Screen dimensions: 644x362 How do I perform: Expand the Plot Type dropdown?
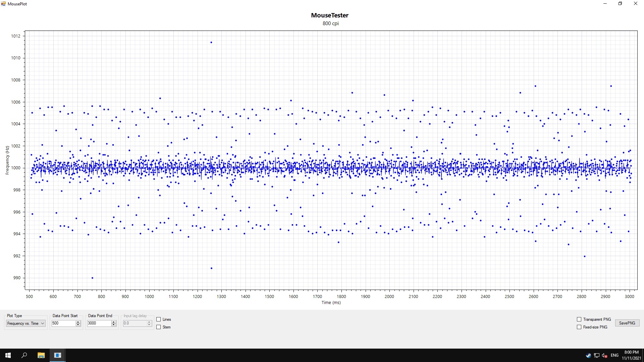click(26, 323)
